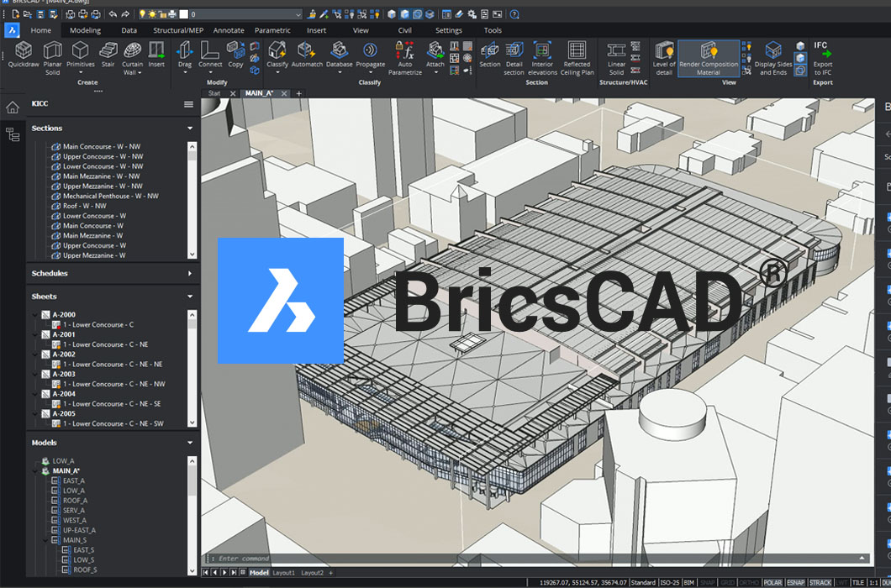Click the white layer color swatch
This screenshot has height=588, width=891.
point(183,14)
